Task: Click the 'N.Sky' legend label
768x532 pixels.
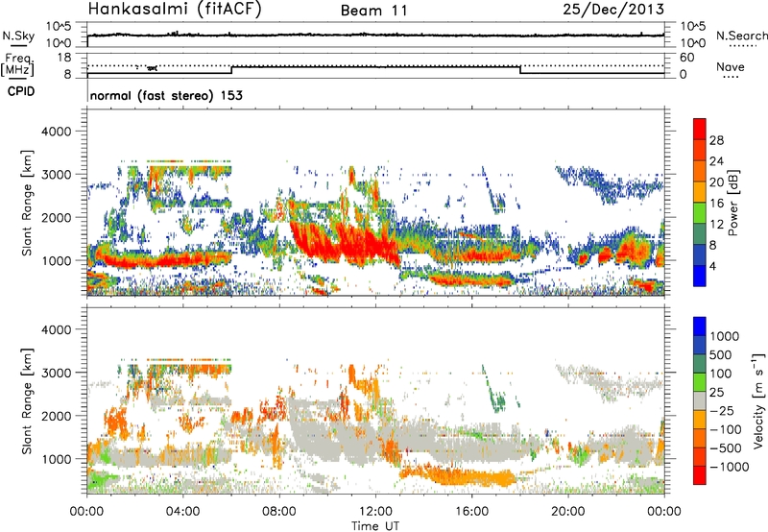Action: [18, 36]
